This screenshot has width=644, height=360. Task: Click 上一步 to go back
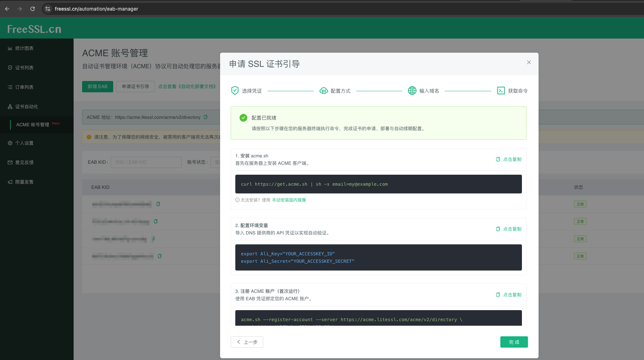click(247, 342)
